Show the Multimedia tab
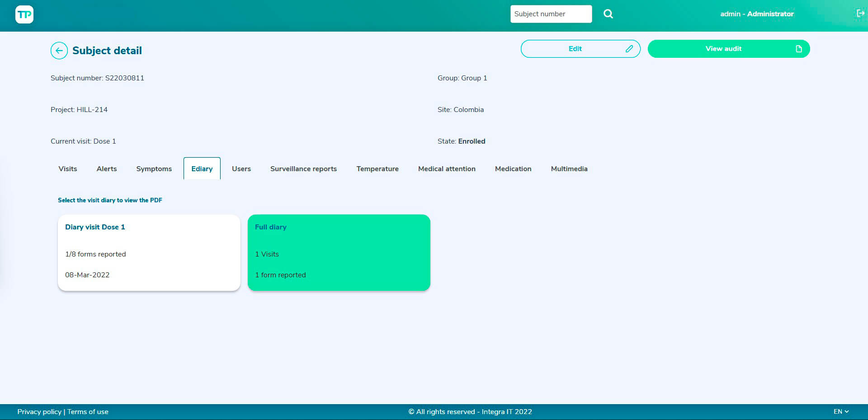The height and width of the screenshot is (420, 868). (x=569, y=169)
